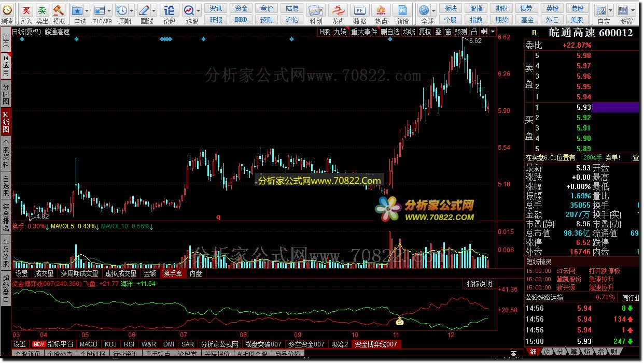Toggle the 预测 forecast option
644x363 pixels.
(460, 32)
